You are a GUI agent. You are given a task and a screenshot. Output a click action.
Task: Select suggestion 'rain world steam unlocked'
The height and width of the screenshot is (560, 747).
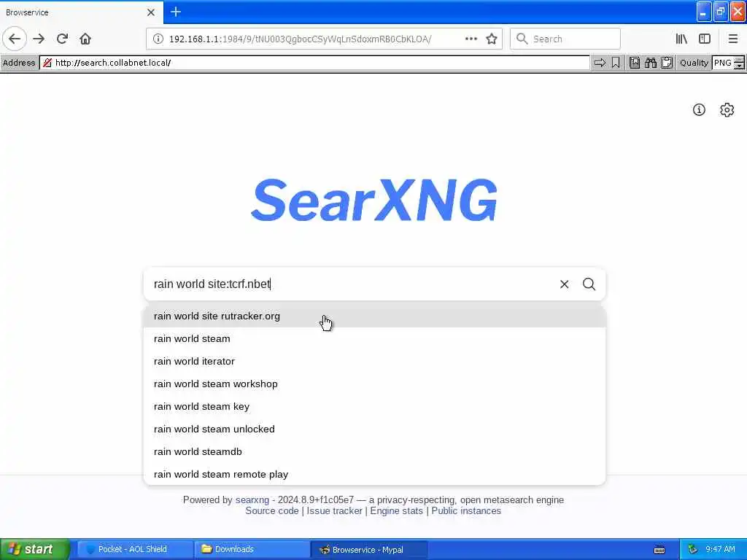click(374, 429)
